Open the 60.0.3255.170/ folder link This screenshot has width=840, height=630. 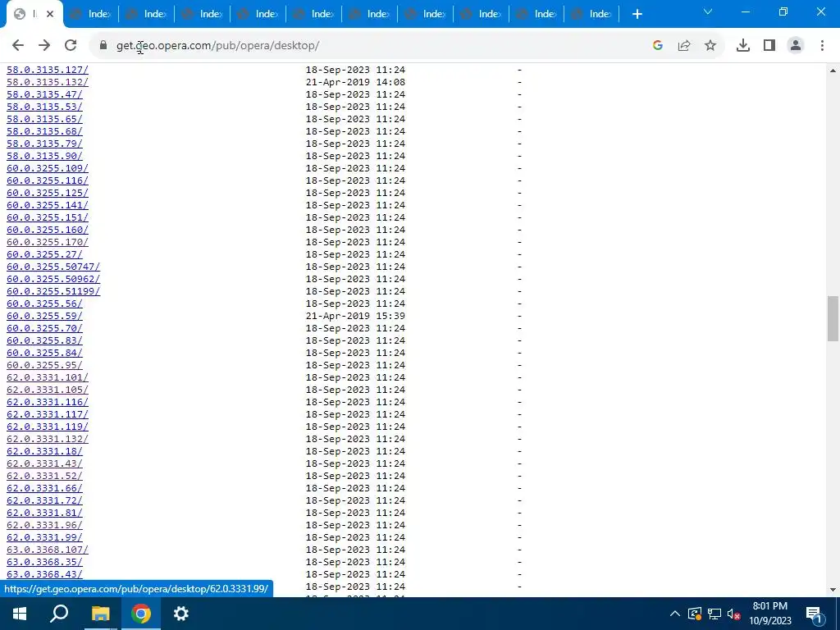[47, 242]
